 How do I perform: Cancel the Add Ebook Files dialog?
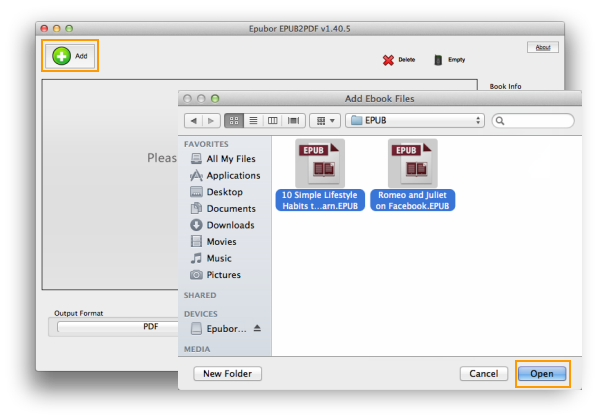(x=484, y=374)
